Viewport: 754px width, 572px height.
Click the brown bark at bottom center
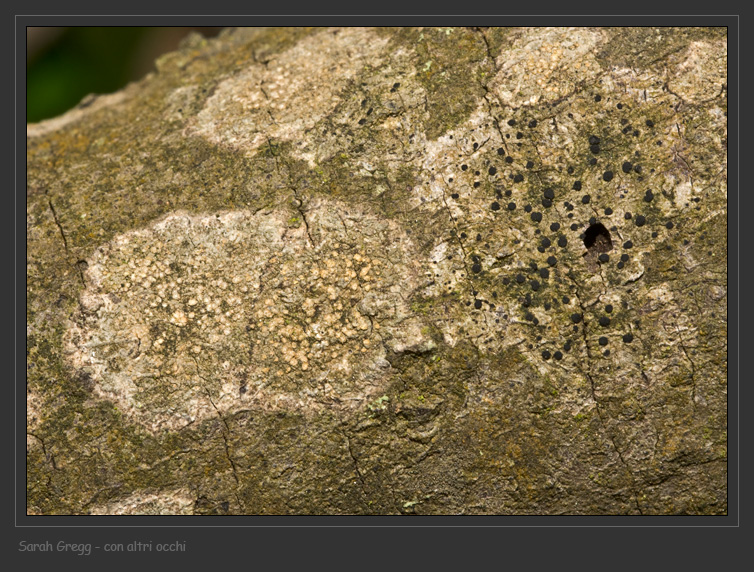[x=400, y=470]
